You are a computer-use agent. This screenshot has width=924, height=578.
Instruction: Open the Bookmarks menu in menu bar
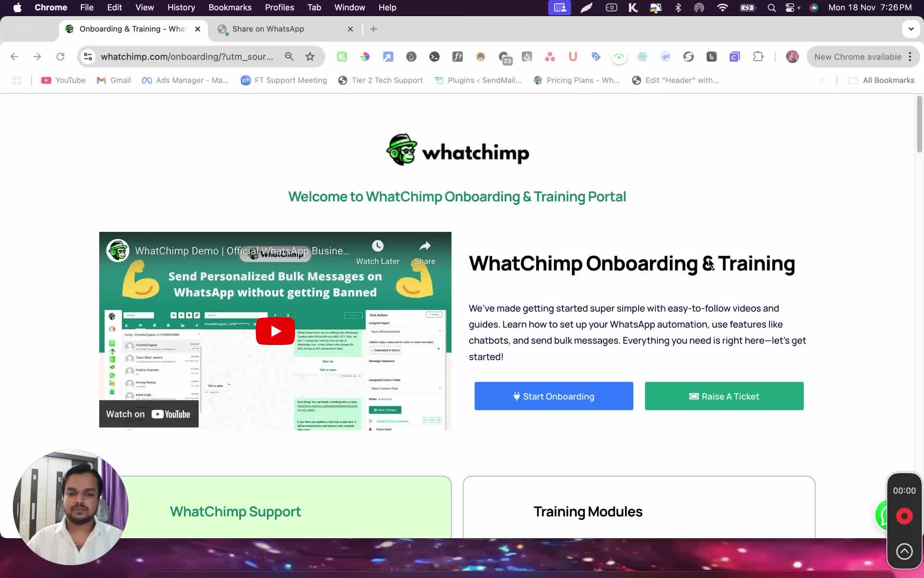[x=230, y=8]
